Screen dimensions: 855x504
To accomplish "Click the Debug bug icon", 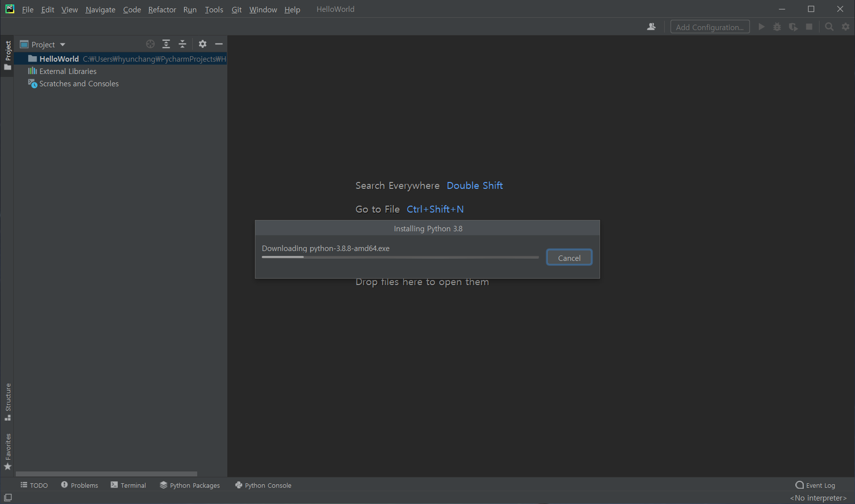I will [777, 27].
